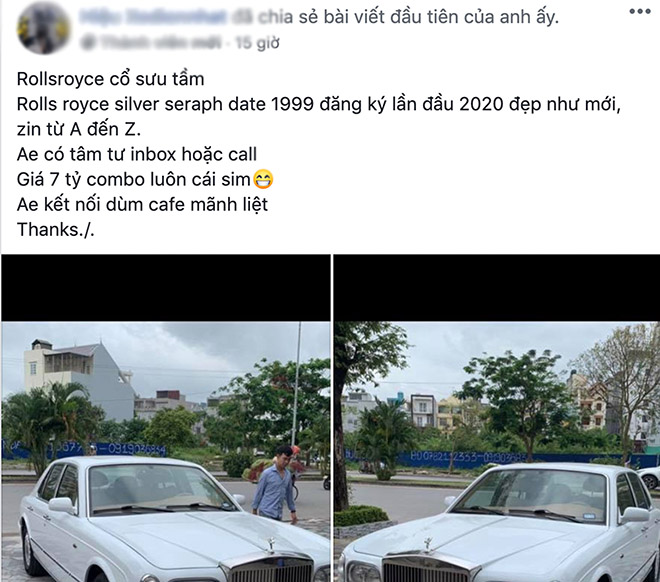Click the black bar above the right photo

click(x=497, y=288)
